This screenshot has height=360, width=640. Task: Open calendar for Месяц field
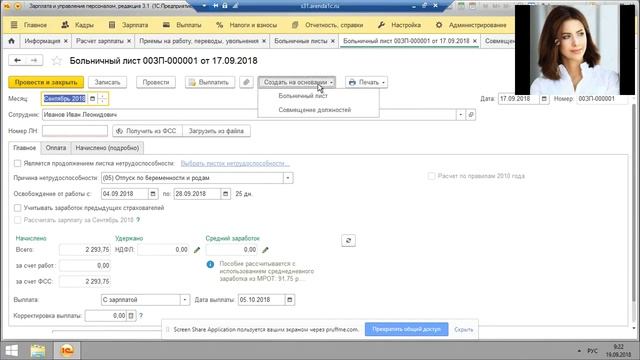point(92,98)
